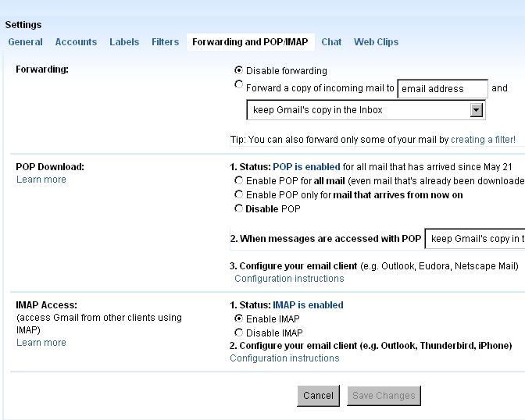Click the POP Download: section label
The height and width of the screenshot is (420, 525).
click(50, 166)
